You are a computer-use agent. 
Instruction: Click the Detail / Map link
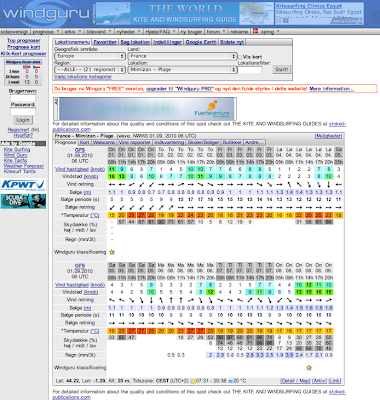pos(295,381)
